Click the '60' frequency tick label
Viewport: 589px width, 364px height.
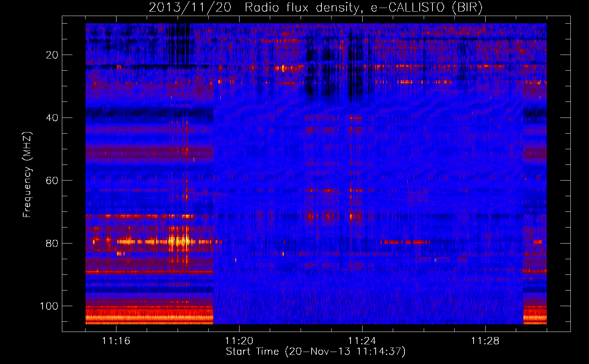(52, 181)
